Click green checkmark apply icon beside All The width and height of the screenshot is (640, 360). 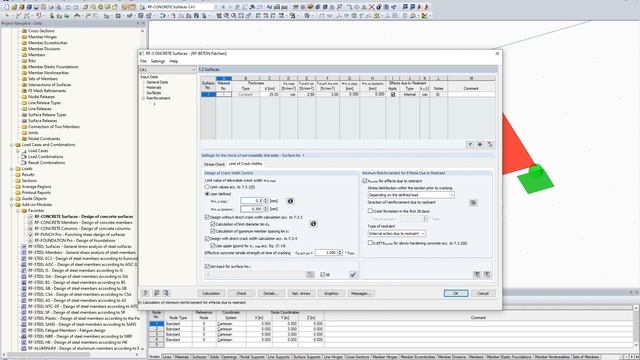click(x=353, y=275)
